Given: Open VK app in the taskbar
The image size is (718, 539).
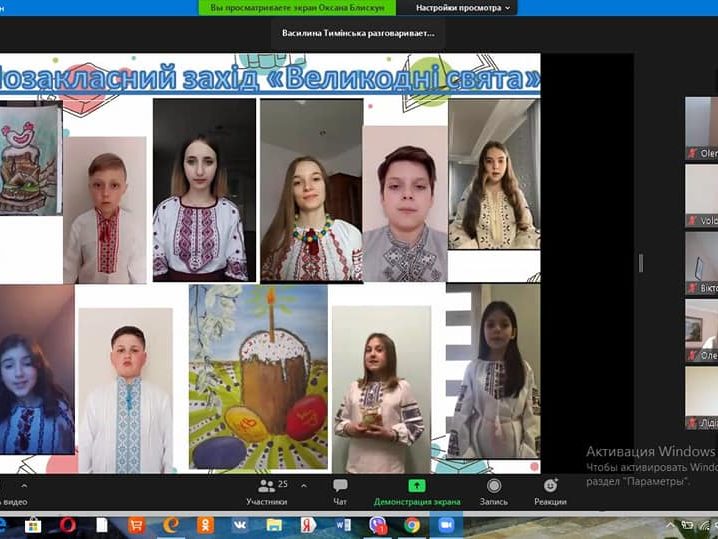Looking at the screenshot, I should [x=240, y=525].
